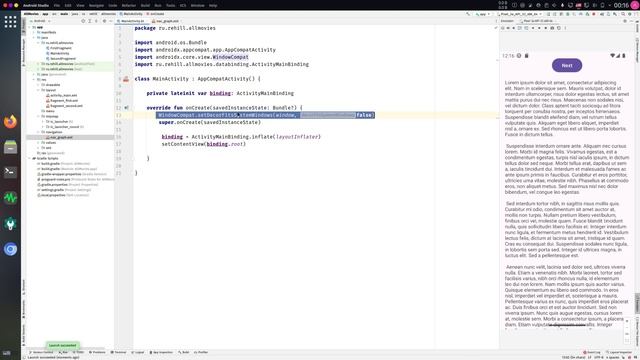
Task: Select activity_main.xml in layout folder
Action: click(x=63, y=96)
